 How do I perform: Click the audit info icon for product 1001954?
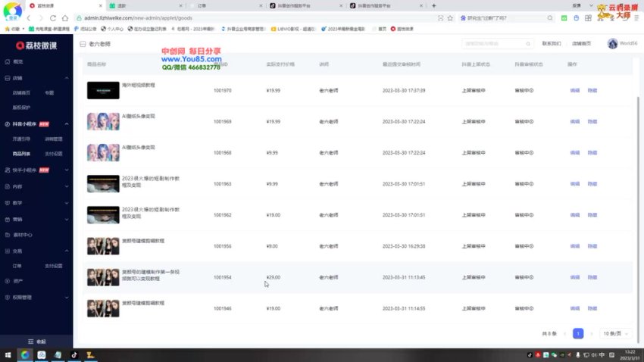pyautogui.click(x=531, y=277)
